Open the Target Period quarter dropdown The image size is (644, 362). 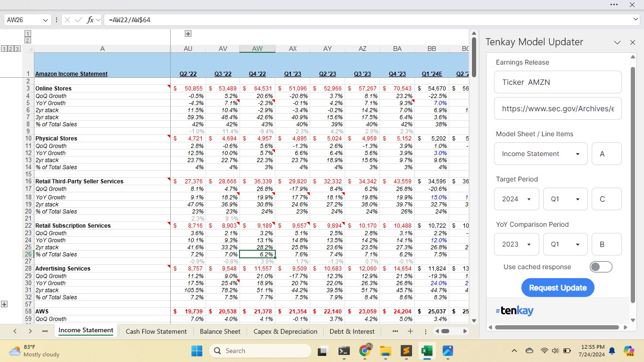click(x=565, y=199)
